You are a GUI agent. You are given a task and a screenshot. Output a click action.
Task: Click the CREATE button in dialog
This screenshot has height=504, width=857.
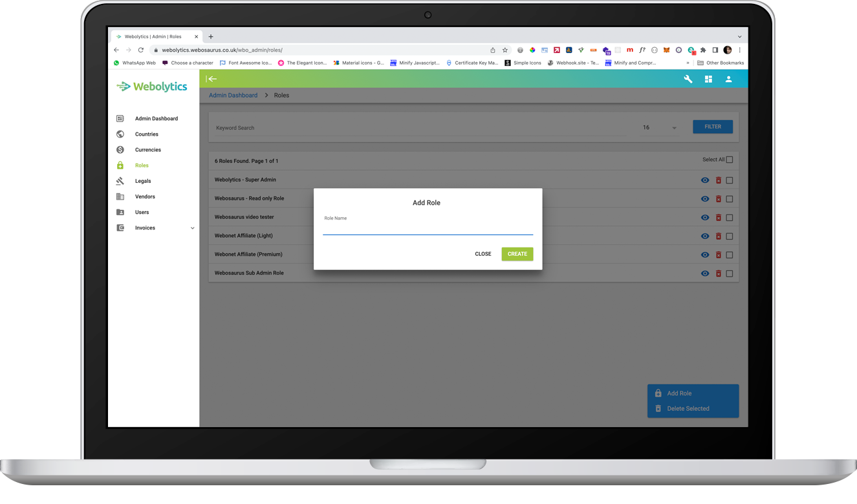click(x=517, y=254)
